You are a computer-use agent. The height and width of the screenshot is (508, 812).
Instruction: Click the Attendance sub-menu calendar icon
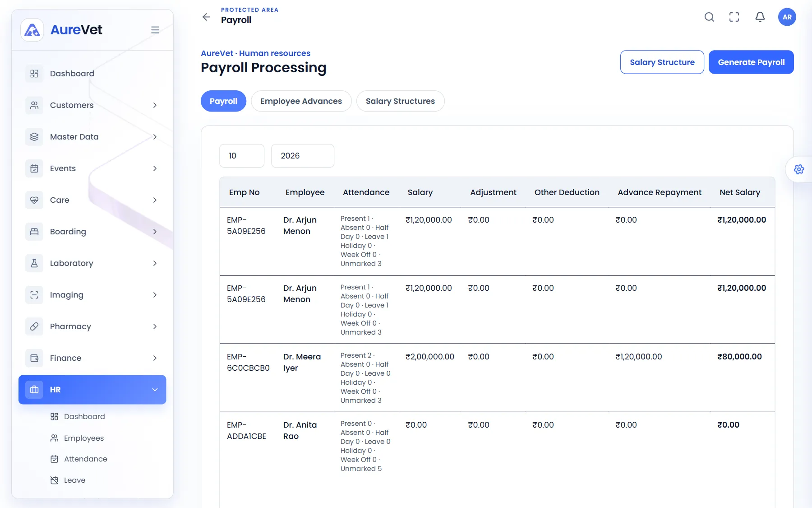(54, 459)
